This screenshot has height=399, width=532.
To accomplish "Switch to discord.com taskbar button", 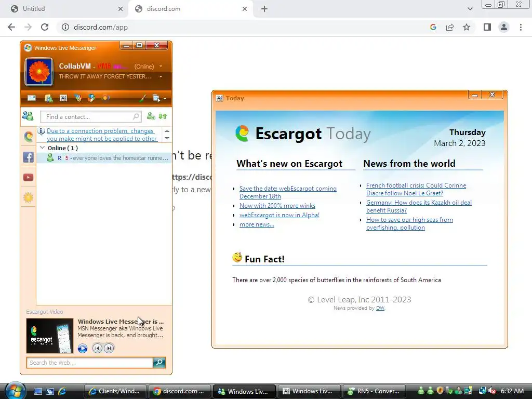I will [x=180, y=391].
